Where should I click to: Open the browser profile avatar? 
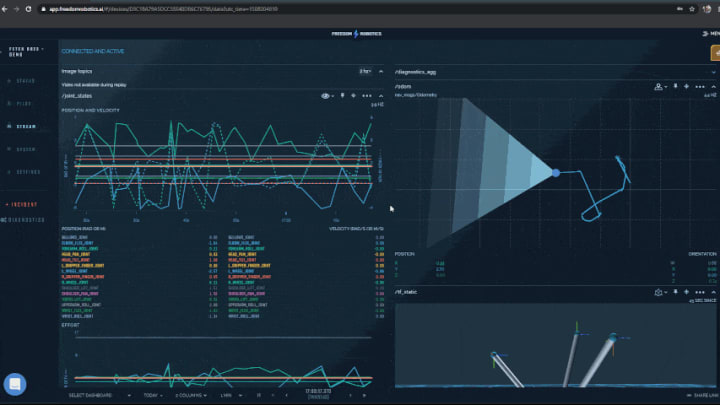(707, 9)
